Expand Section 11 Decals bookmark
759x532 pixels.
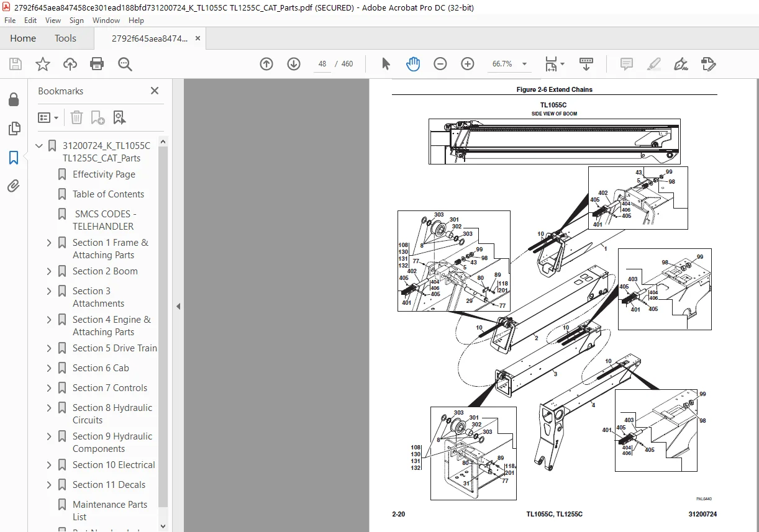49,485
